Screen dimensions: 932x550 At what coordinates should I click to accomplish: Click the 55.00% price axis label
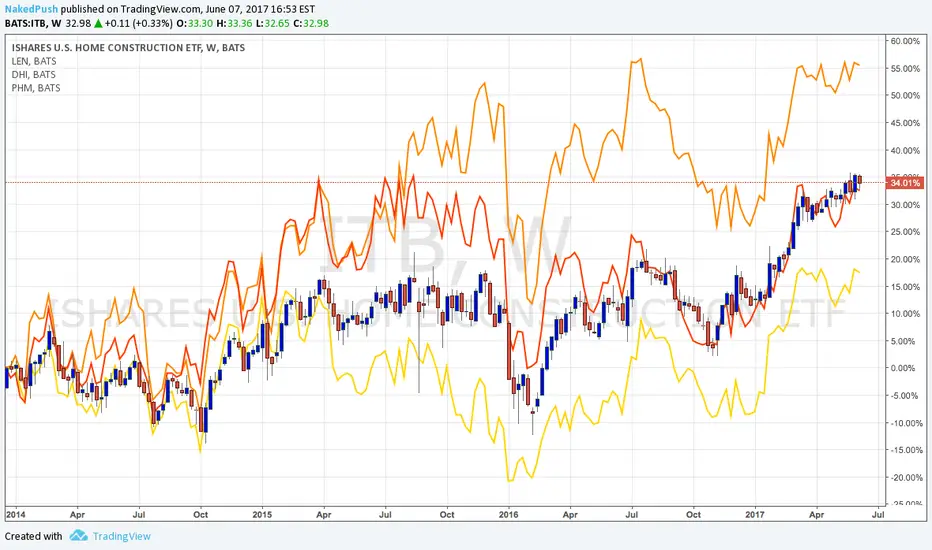tap(905, 68)
